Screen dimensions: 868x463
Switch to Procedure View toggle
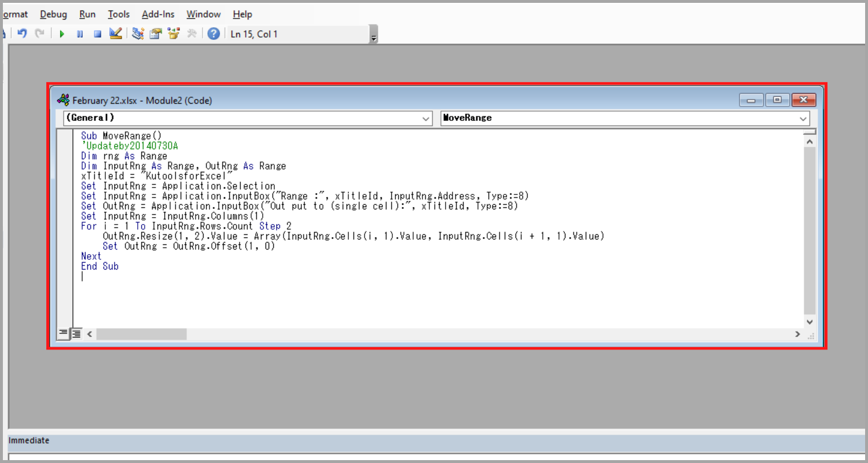coord(63,333)
